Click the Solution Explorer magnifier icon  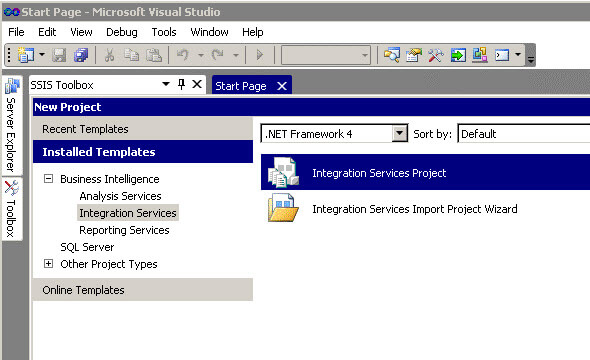(x=392, y=55)
